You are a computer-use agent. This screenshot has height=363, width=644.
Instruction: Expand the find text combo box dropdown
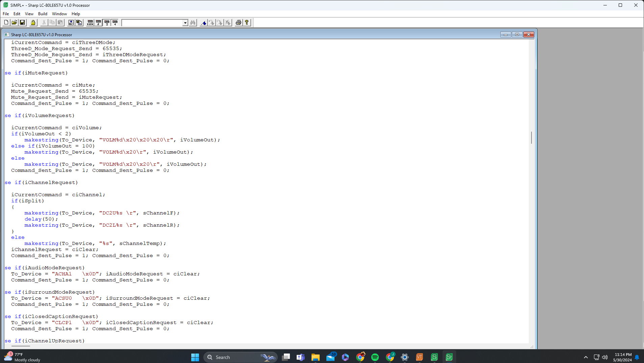(x=185, y=23)
